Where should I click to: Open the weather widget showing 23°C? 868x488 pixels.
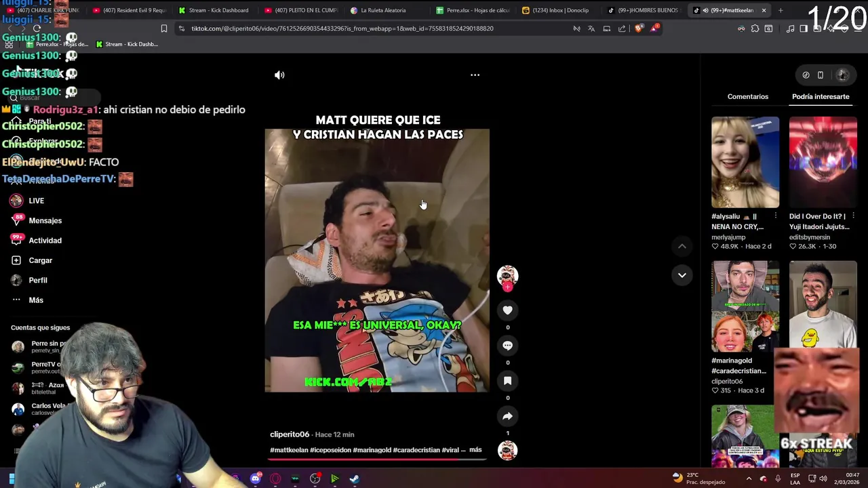click(698, 478)
